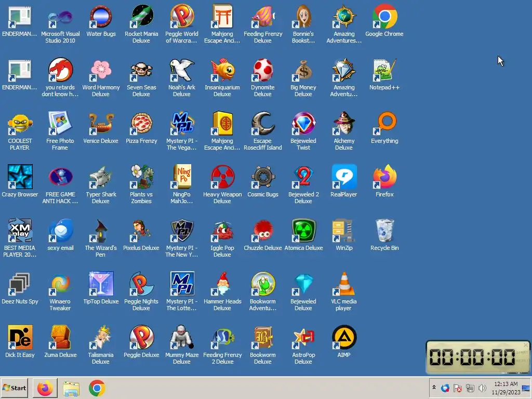This screenshot has height=399, width=532.
Task: Open Crazy Browser shortcut
Action: click(20, 177)
